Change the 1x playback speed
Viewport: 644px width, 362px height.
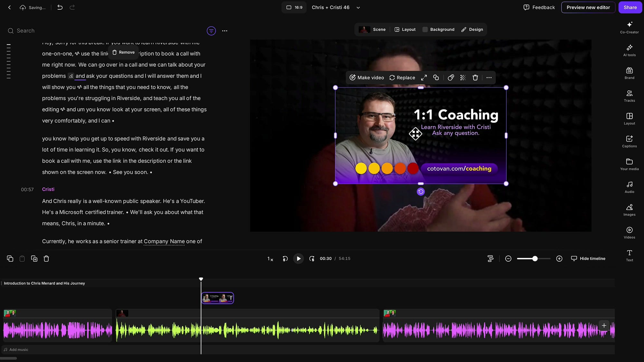point(270,259)
